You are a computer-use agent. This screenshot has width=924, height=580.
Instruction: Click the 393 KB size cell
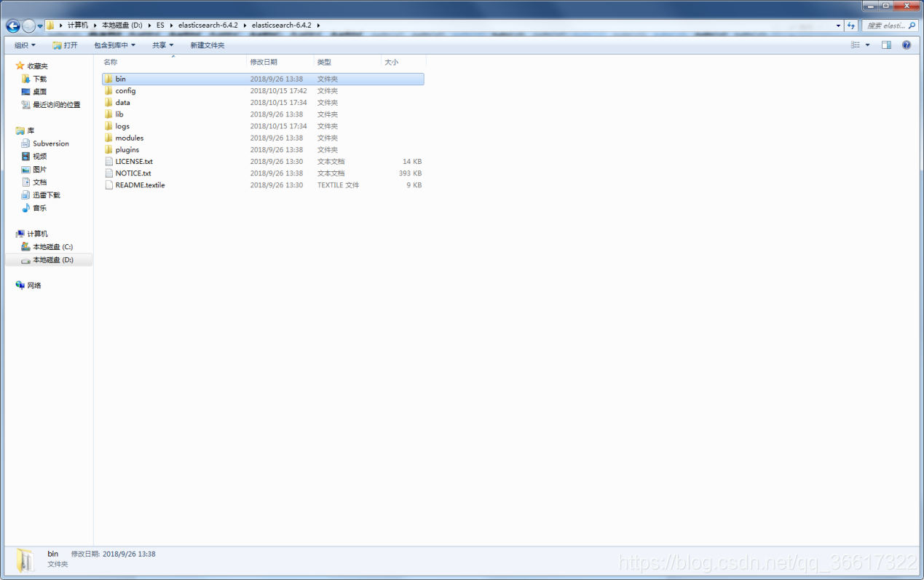pyautogui.click(x=410, y=173)
